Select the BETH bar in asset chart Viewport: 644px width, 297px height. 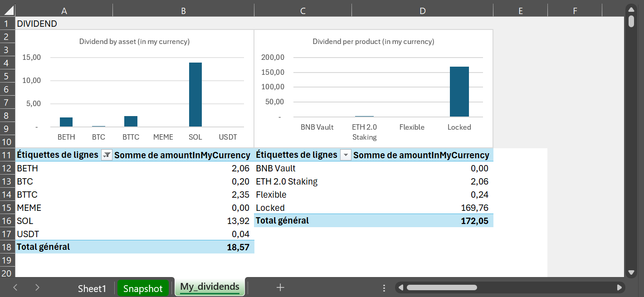click(x=66, y=122)
